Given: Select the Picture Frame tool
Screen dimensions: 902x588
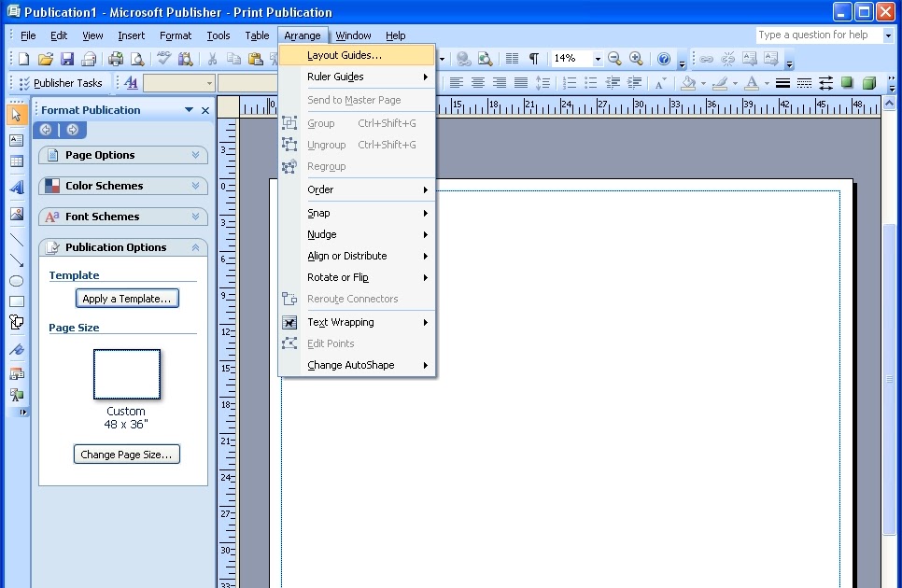Looking at the screenshot, I should coord(16,214).
